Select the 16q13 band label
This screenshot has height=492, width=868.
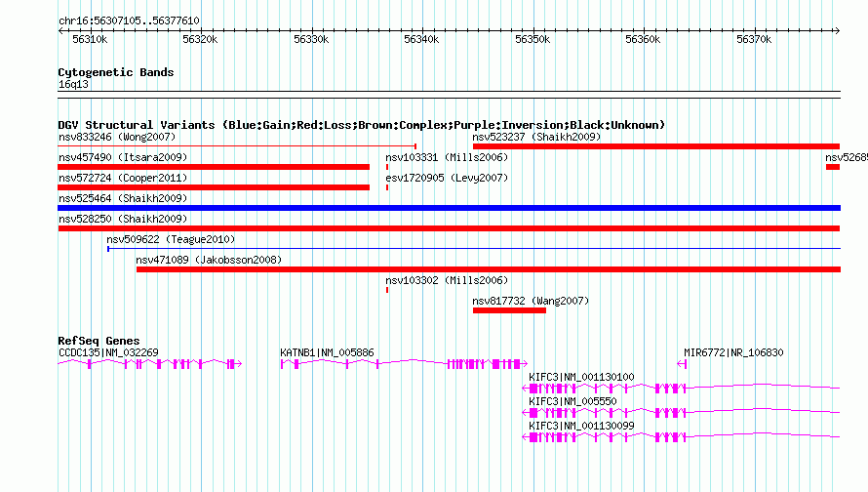coord(73,84)
